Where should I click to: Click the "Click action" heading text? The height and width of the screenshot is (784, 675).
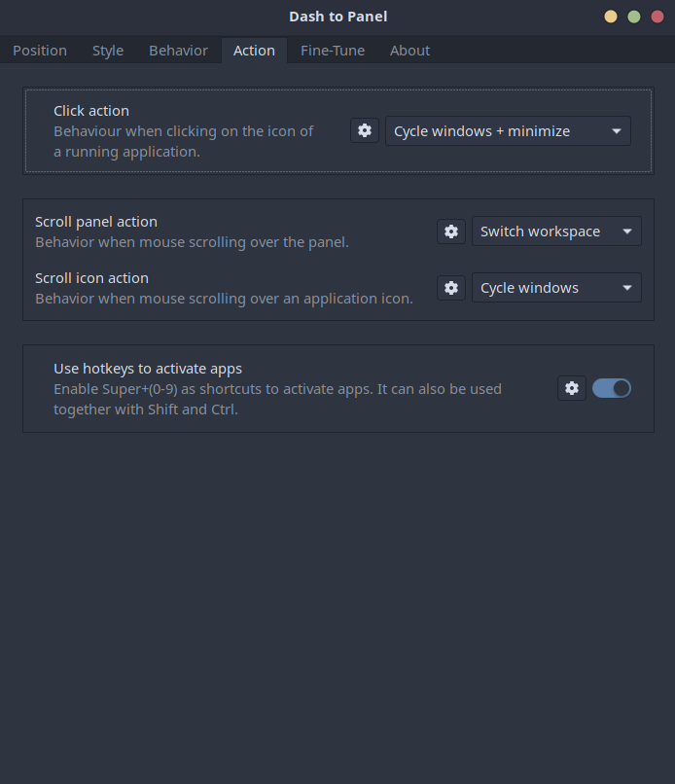pos(90,110)
